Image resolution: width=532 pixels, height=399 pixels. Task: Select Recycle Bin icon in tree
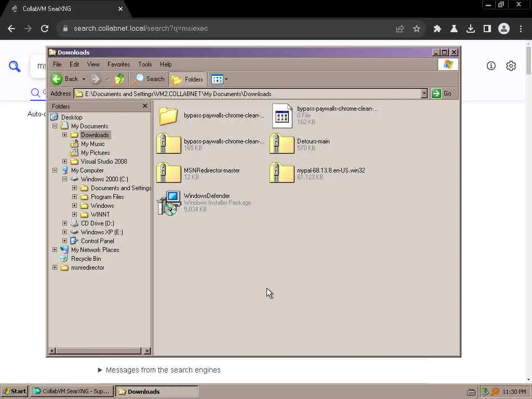pyautogui.click(x=64, y=259)
